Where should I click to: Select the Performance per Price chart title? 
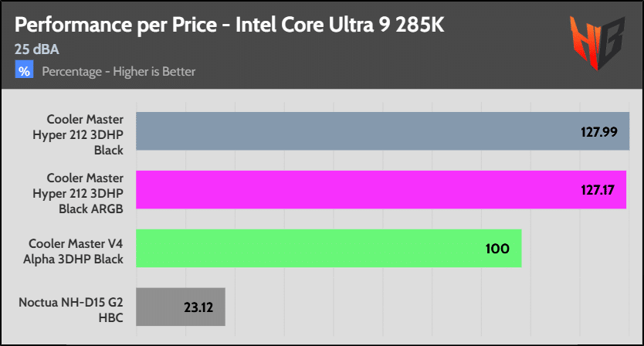(x=229, y=25)
